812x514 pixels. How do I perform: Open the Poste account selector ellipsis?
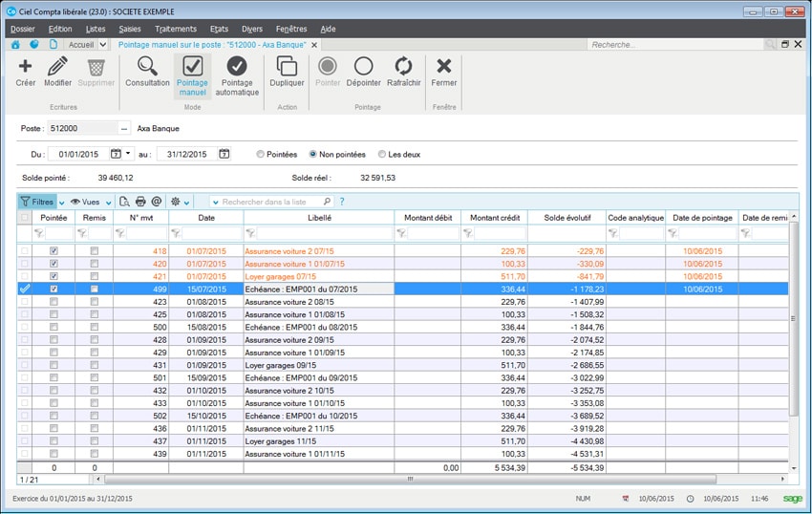coord(124,128)
